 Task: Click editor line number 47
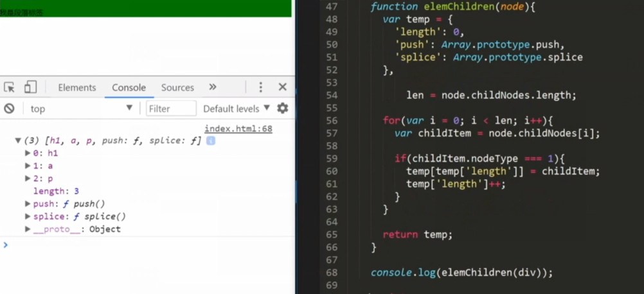pyautogui.click(x=331, y=6)
